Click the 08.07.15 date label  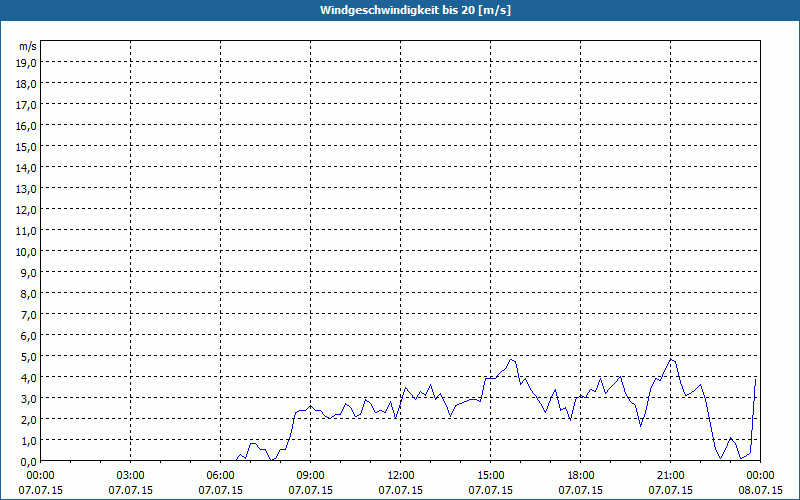pyautogui.click(x=760, y=490)
